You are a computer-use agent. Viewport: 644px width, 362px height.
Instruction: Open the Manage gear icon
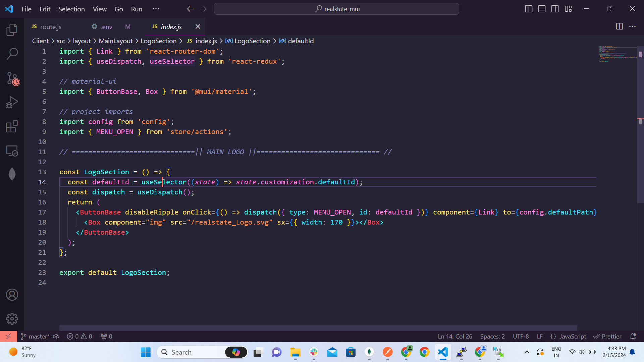(x=12, y=318)
